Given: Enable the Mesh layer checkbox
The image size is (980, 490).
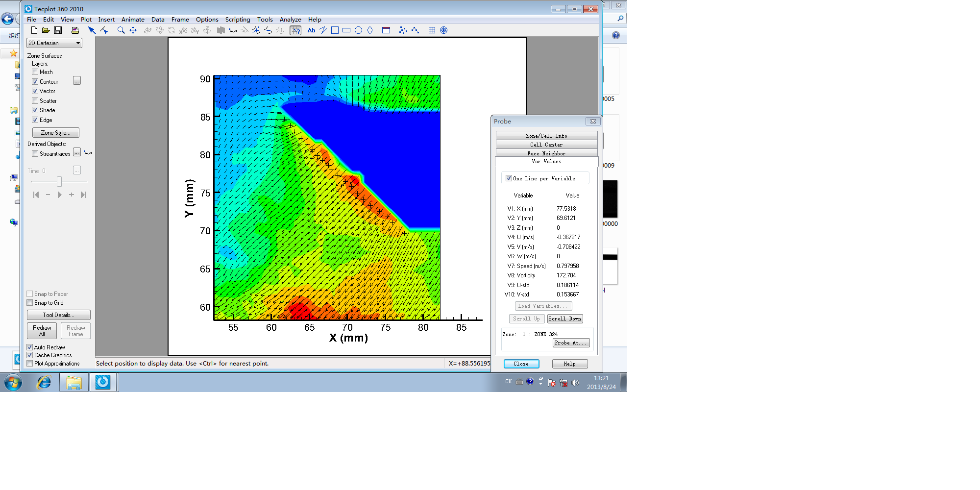Looking at the screenshot, I should (35, 72).
